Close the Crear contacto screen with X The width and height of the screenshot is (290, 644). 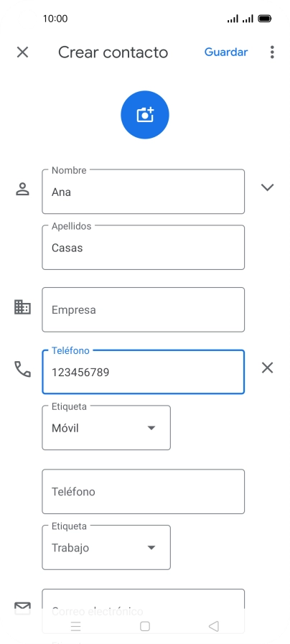[22, 52]
